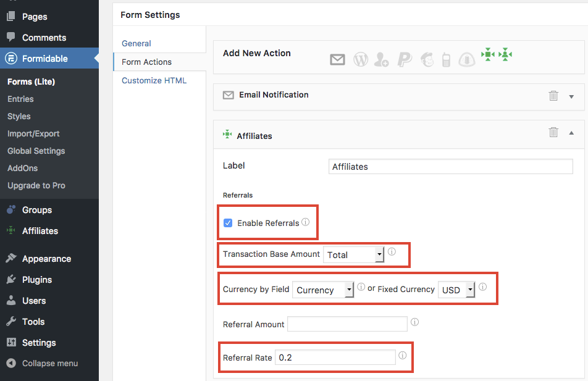Click the Appearance paintbrush icon

tap(11, 258)
